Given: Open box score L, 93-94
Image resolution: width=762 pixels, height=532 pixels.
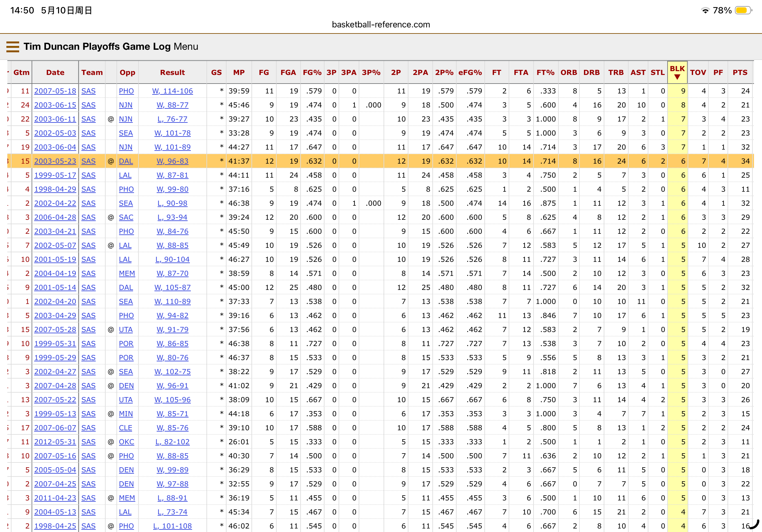Looking at the screenshot, I should pyautogui.click(x=172, y=217).
